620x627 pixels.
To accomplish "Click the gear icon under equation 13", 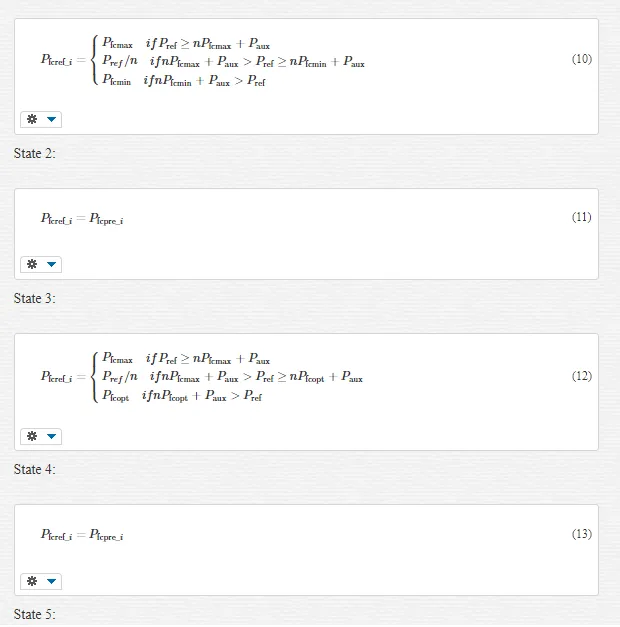I will click(x=32, y=581).
